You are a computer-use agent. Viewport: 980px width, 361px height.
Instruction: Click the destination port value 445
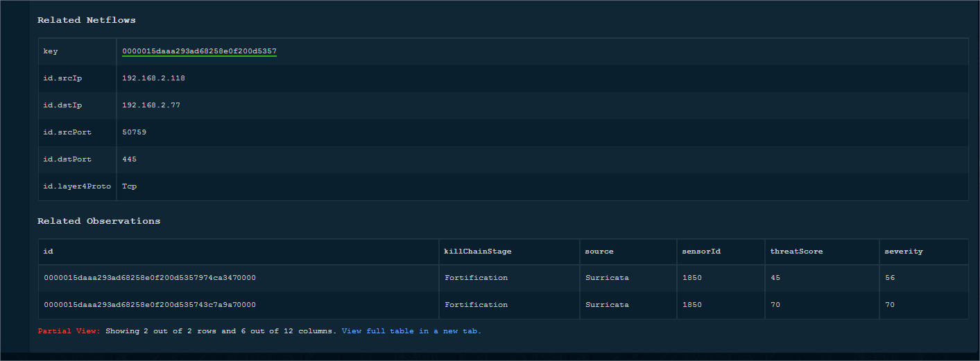coord(129,159)
